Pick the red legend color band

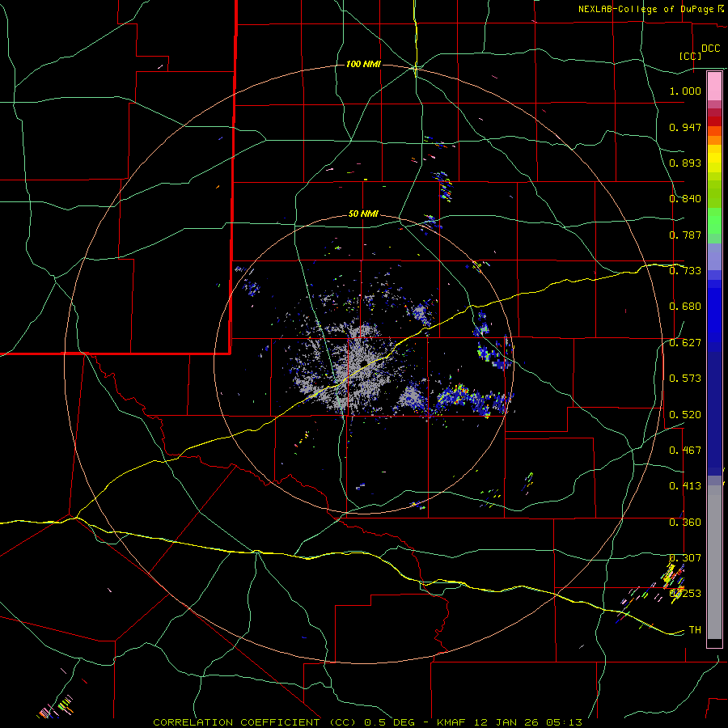(714, 121)
